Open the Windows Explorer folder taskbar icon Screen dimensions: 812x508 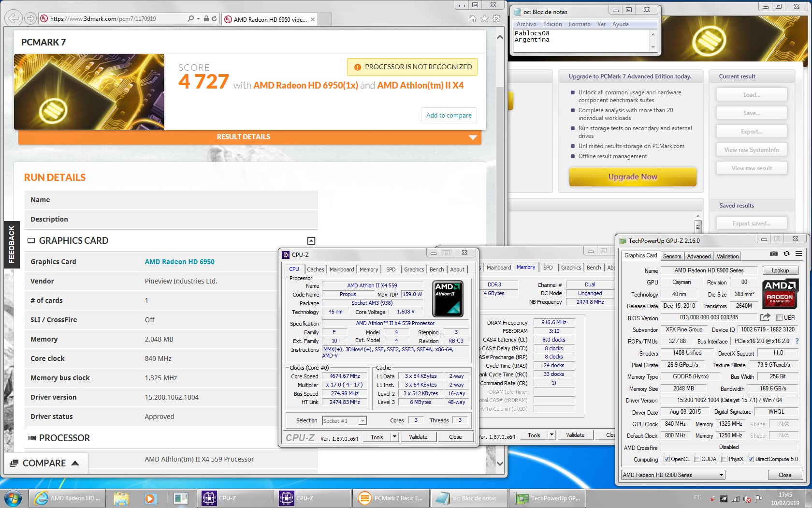121,498
